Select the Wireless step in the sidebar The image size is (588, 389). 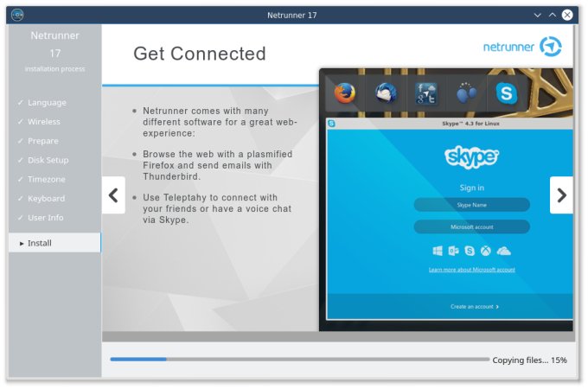coord(54,122)
